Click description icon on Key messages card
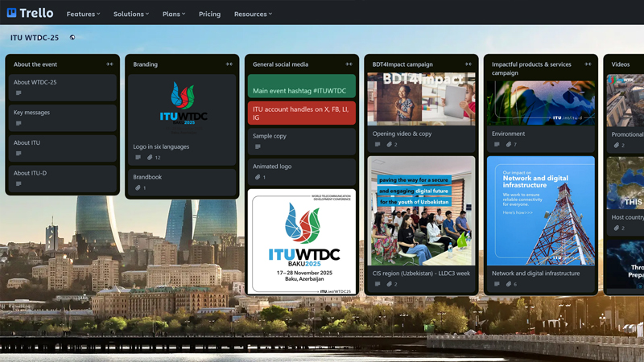This screenshot has width=644, height=362. coord(19,123)
